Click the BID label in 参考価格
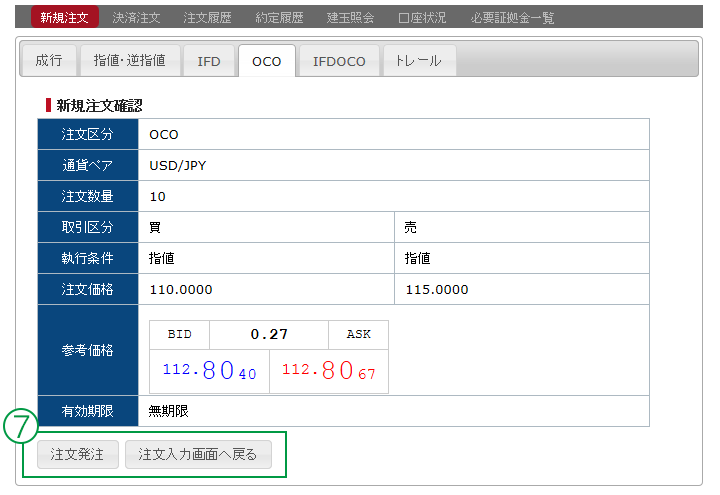This screenshot has width=720, height=495. (180, 334)
